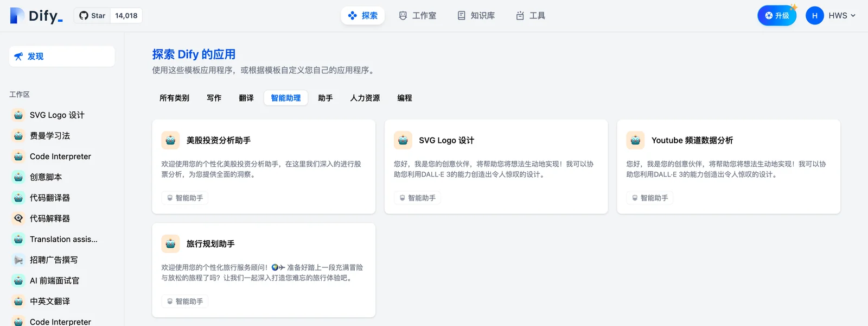Open the 美股投资分析助手 card title
The width and height of the screenshot is (868, 326).
tap(219, 140)
